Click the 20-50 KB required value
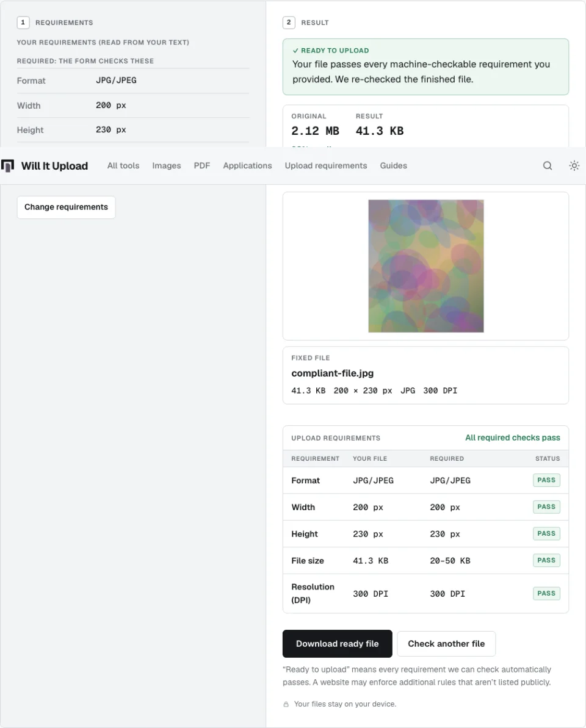Image resolution: width=586 pixels, height=728 pixels. pyautogui.click(x=450, y=561)
